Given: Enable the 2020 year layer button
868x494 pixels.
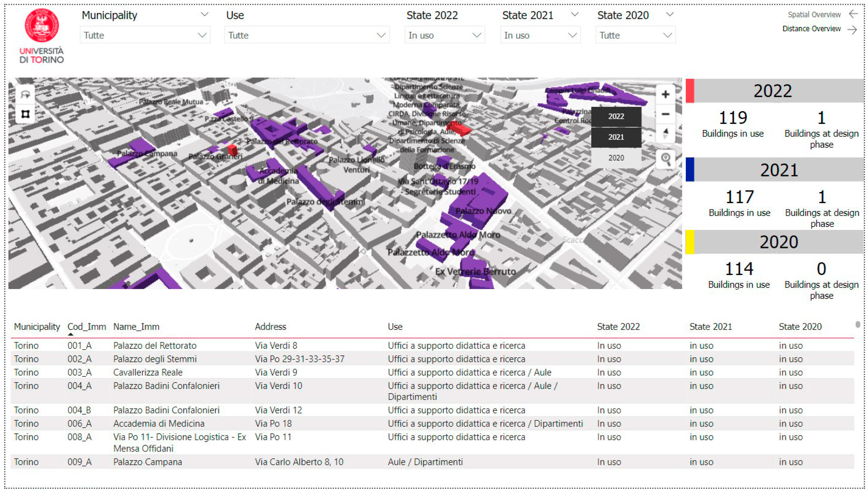Looking at the screenshot, I should click(x=616, y=158).
